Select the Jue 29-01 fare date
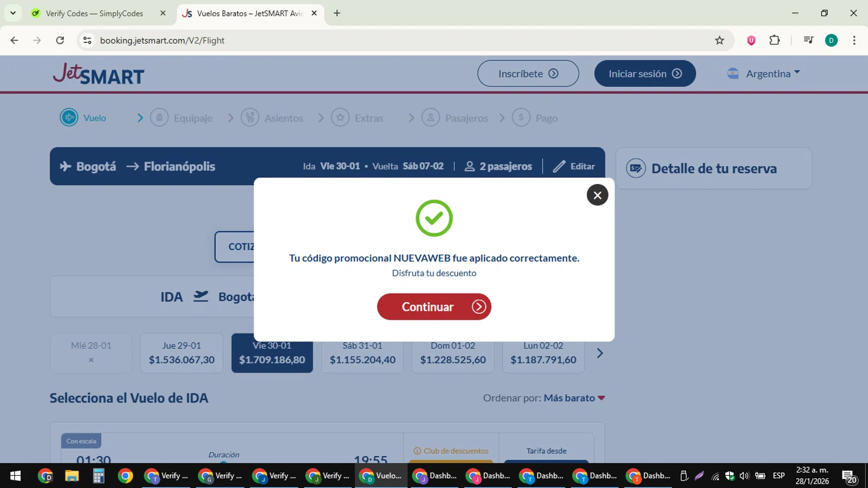 click(x=182, y=353)
